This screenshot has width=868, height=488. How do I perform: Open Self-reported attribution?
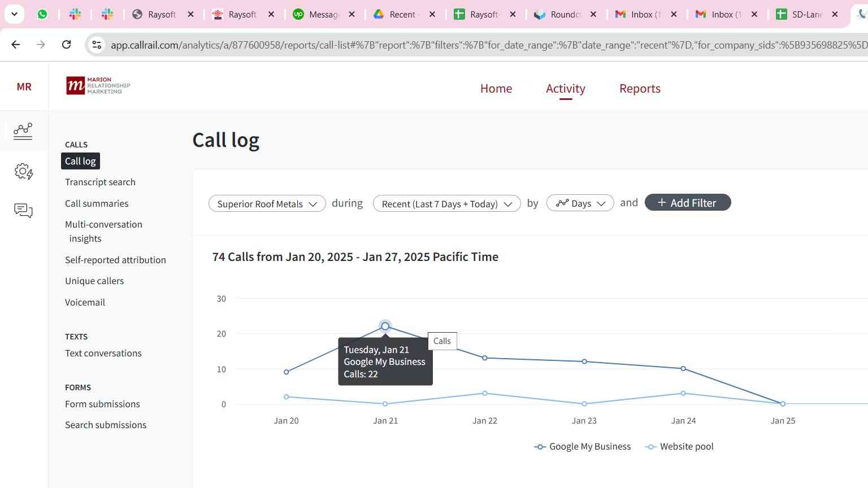click(115, 260)
